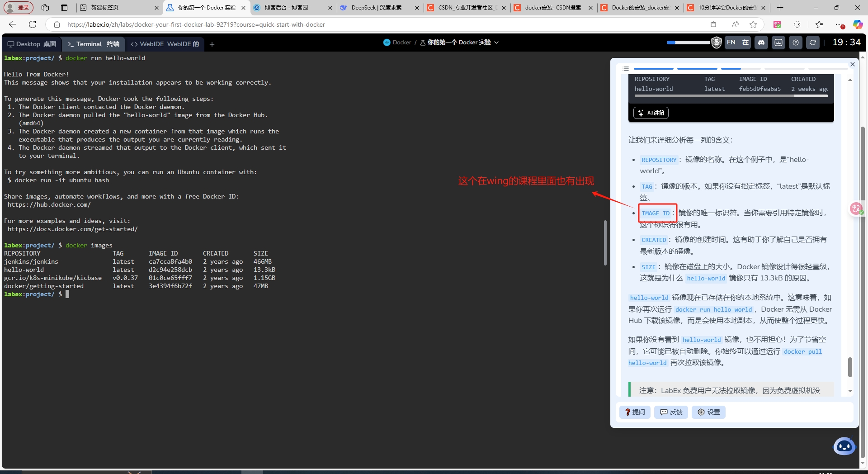This screenshot has width=868, height=474.
Task: Click the code block horizontal scrollbar
Action: tap(714, 95)
